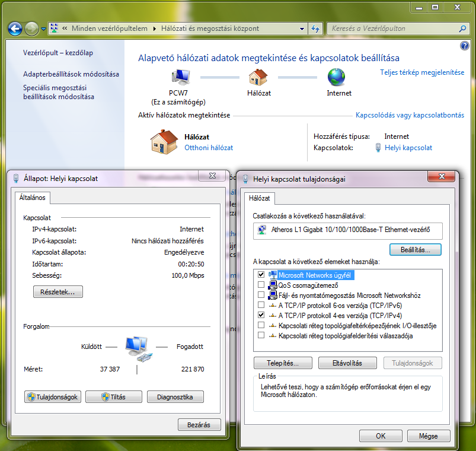This screenshot has width=476, height=451.
Task: Click the house Hálózat icon in network map
Action: point(258,77)
